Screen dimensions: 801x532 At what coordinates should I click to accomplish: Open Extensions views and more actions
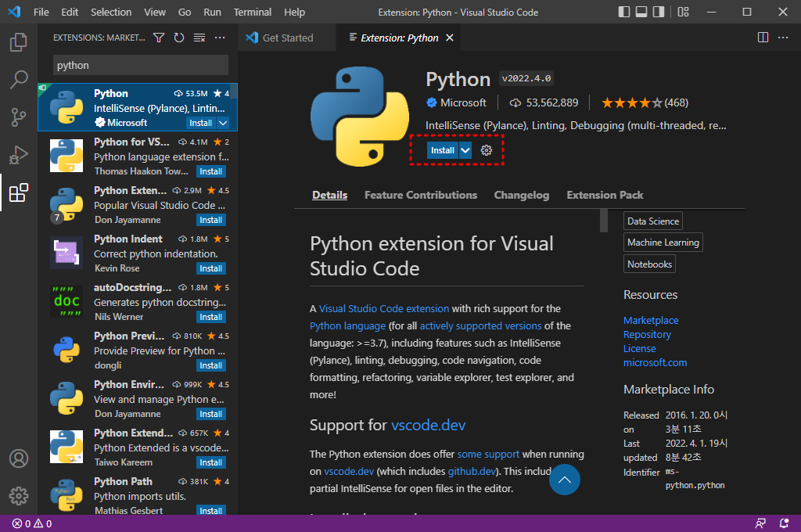[x=220, y=38]
